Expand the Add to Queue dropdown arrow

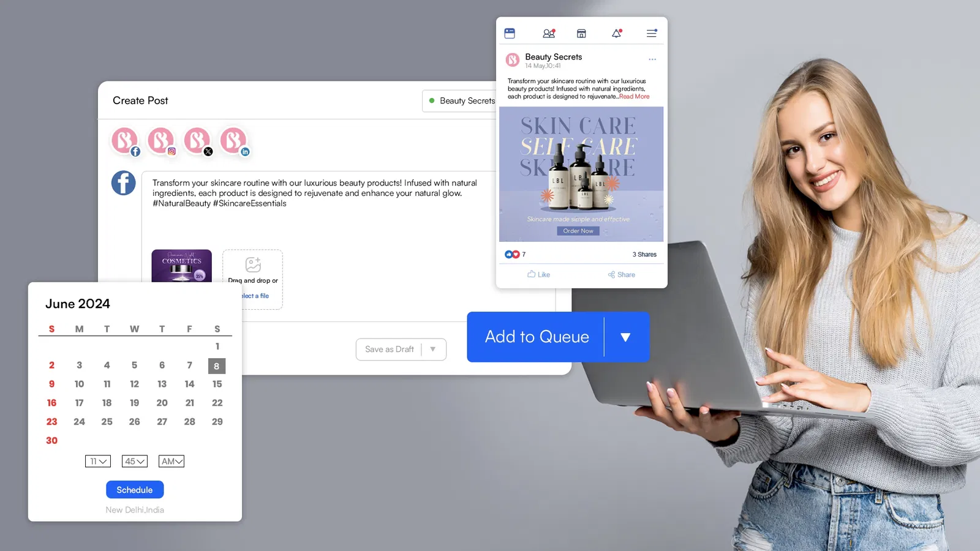point(625,337)
